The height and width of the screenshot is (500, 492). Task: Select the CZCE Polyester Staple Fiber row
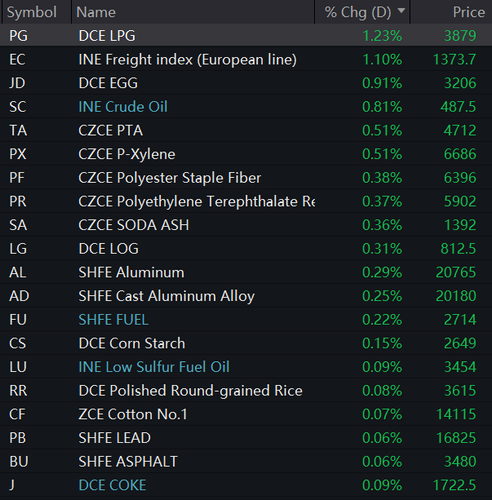246,178
